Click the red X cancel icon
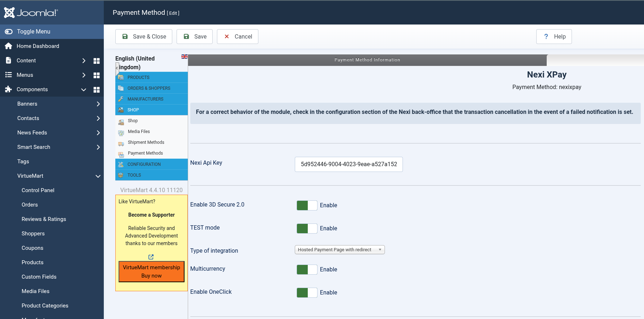This screenshot has width=644, height=319. pos(227,36)
